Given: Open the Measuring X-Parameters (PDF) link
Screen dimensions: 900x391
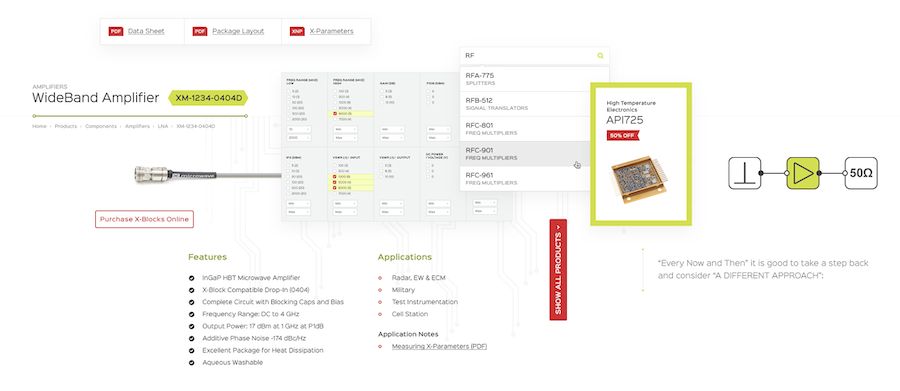Looking at the screenshot, I should click(439, 346).
